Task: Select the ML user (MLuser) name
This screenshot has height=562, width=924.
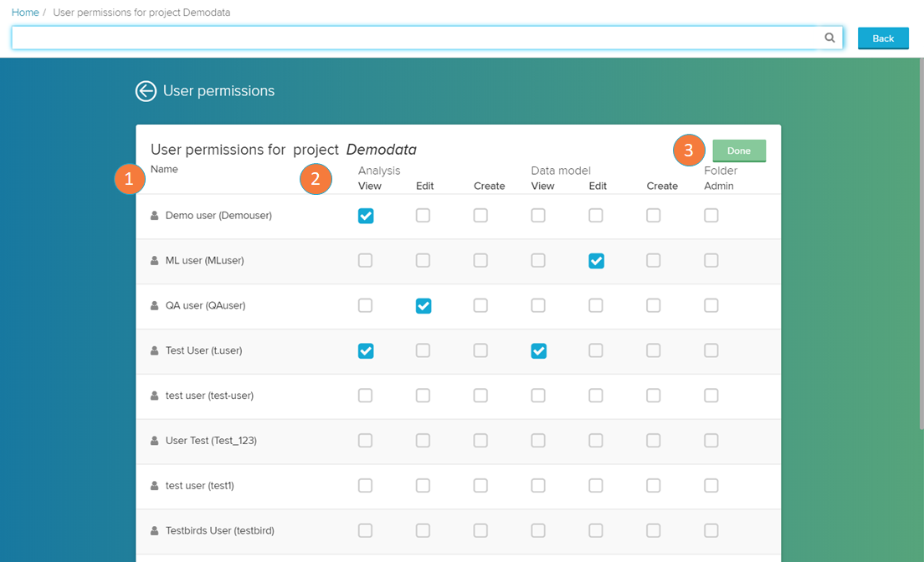Action: [204, 261]
